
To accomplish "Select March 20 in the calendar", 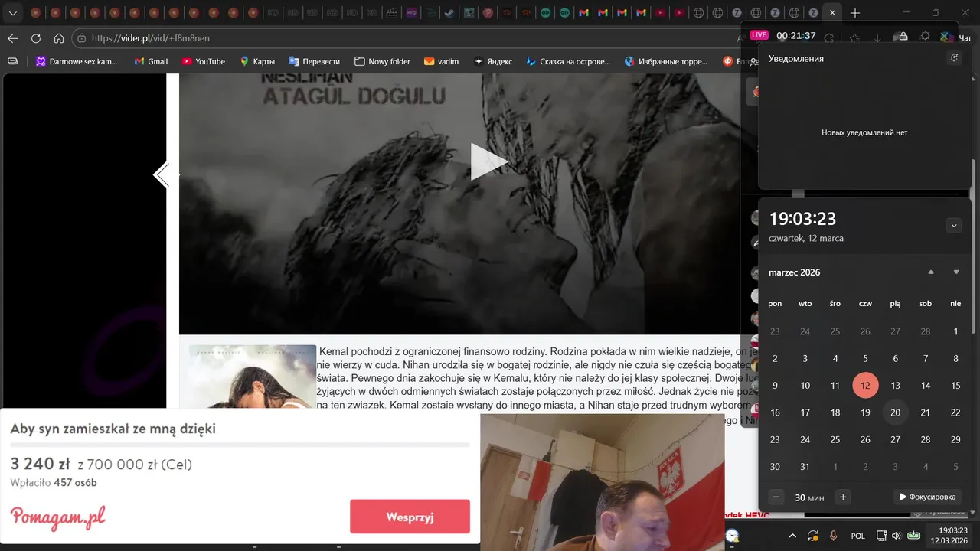I will [895, 412].
